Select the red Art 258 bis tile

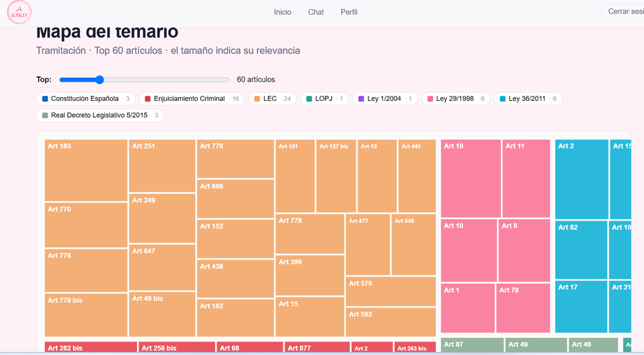177,347
